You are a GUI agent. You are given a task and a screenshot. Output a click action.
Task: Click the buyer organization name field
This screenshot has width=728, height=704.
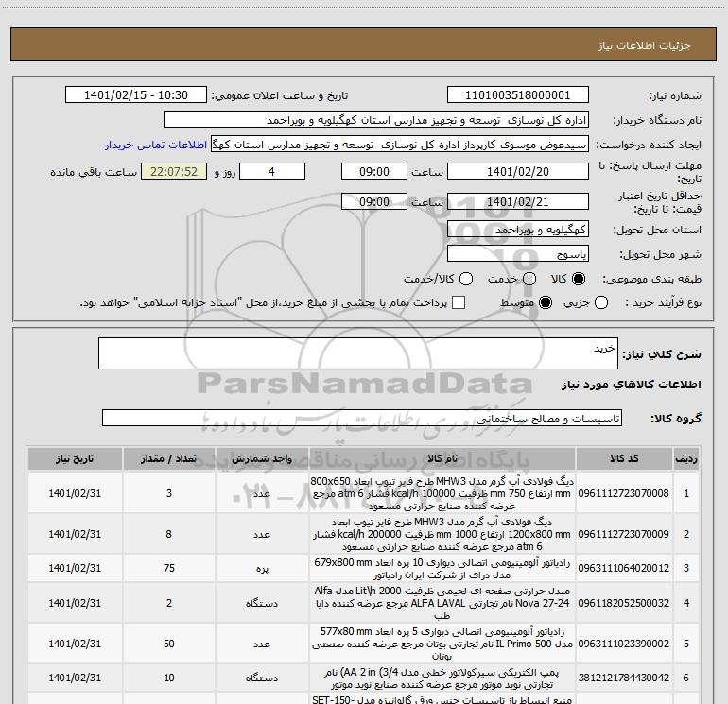click(376, 120)
